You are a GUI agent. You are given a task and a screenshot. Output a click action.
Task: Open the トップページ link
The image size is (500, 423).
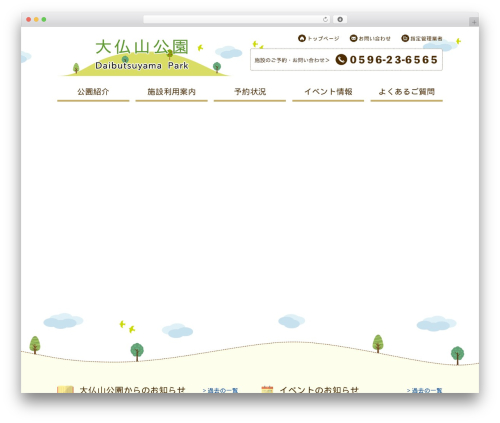[x=323, y=39]
